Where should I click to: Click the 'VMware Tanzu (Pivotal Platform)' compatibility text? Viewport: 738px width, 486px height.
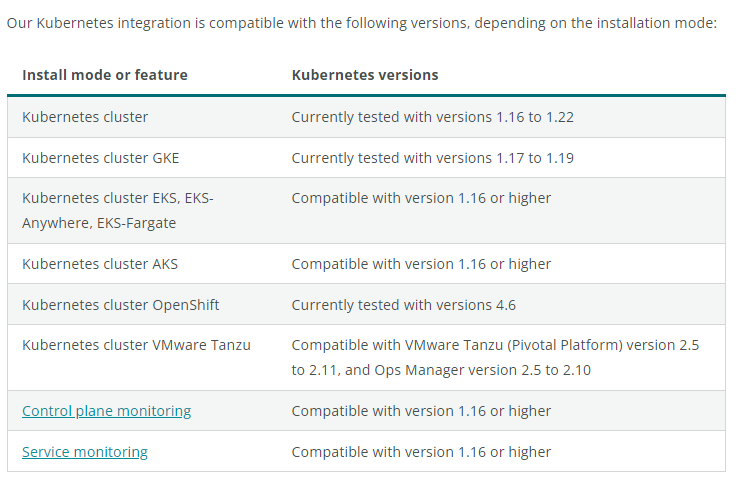tap(495, 345)
